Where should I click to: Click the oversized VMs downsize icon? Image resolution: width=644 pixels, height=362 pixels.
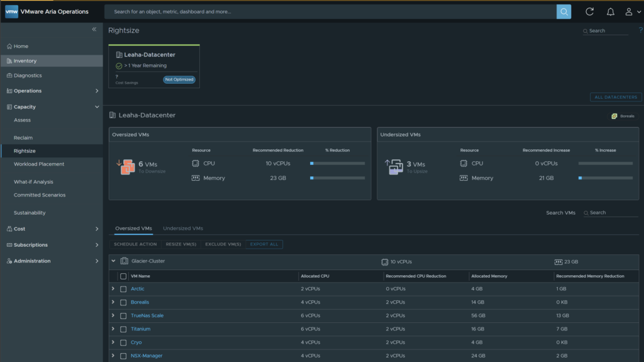[126, 167]
